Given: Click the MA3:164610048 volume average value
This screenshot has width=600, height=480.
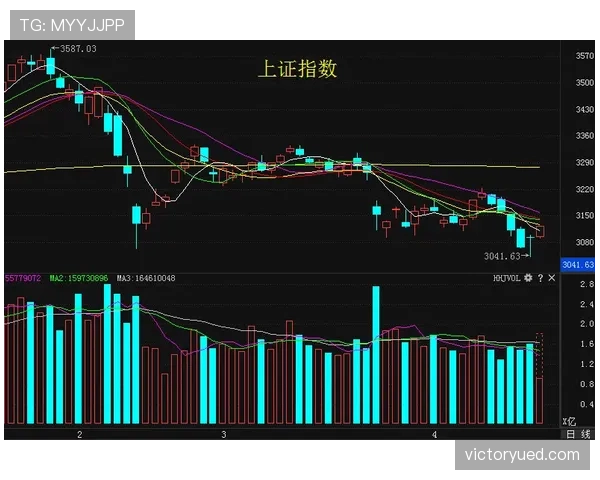Looking at the screenshot, I should (146, 278).
